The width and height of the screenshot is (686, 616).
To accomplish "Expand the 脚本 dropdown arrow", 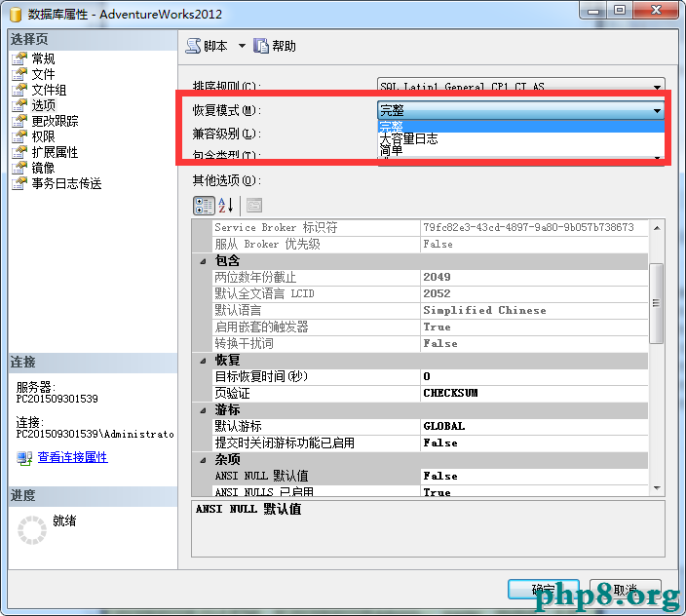I will coord(242,46).
